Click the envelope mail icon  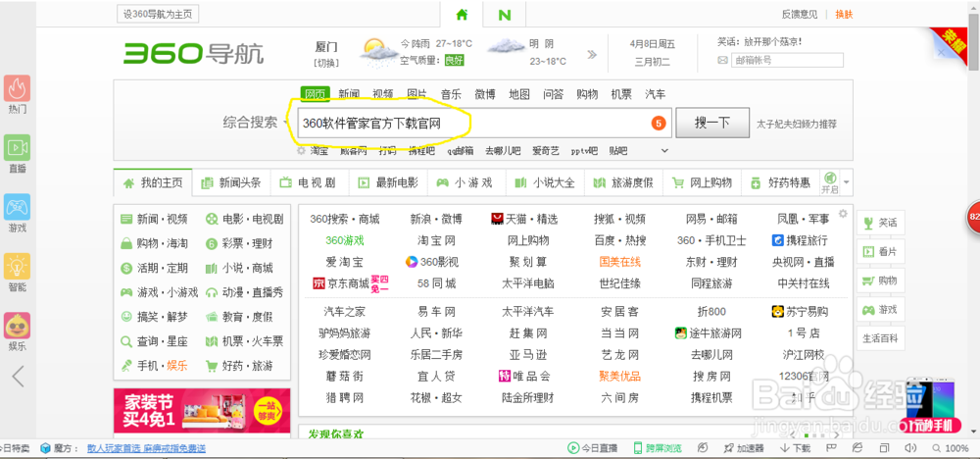tap(722, 61)
